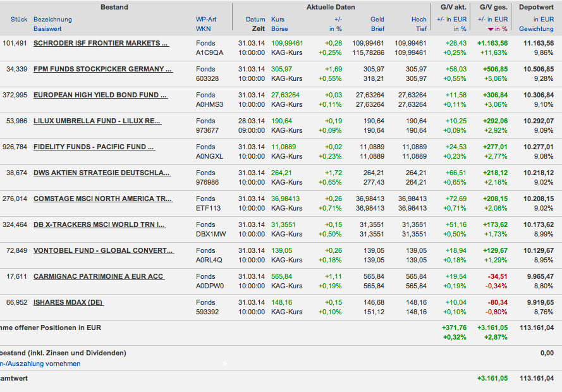Open Vontobel Fund Global Convertible entry
Screen dimensions: 562x392
[x=103, y=250]
